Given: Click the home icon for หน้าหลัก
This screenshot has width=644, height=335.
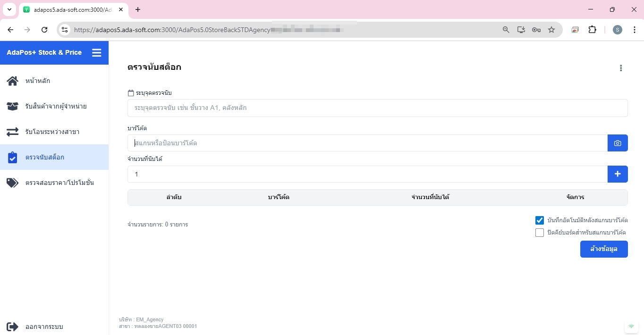Looking at the screenshot, I should pyautogui.click(x=13, y=81).
